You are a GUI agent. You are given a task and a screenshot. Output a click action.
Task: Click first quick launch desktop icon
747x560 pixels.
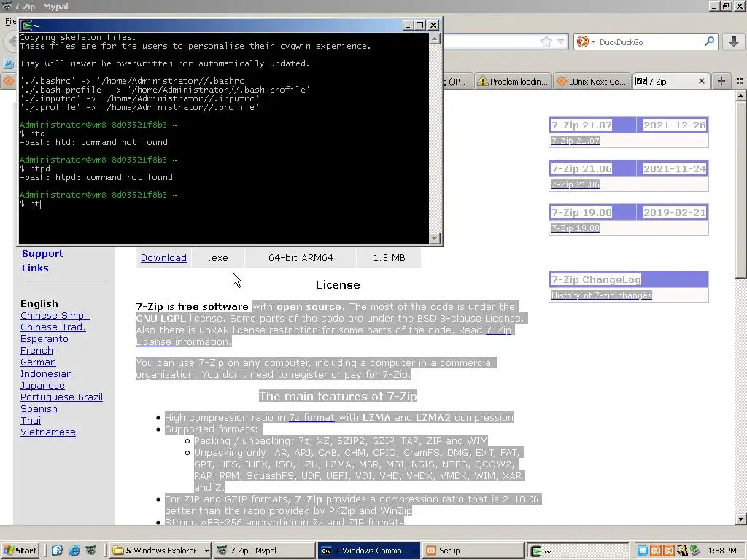(57, 551)
